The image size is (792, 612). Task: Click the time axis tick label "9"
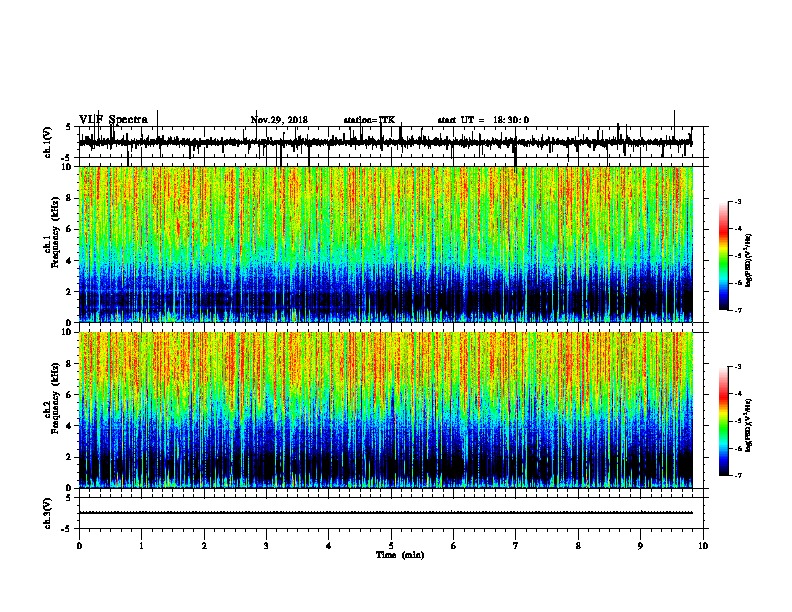(x=640, y=545)
